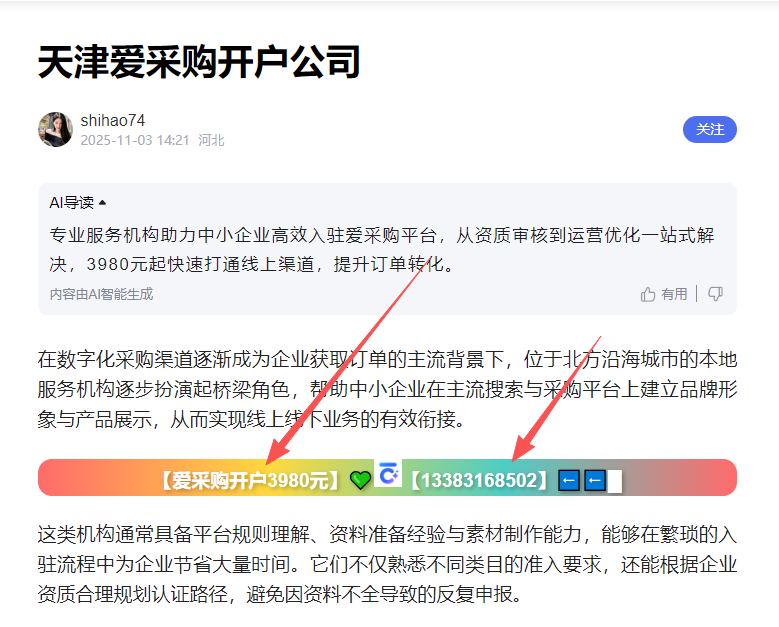Viewport: 779px width, 627px height.
Task: Click the article title 天津爱采购开户公司
Action: 199,62
